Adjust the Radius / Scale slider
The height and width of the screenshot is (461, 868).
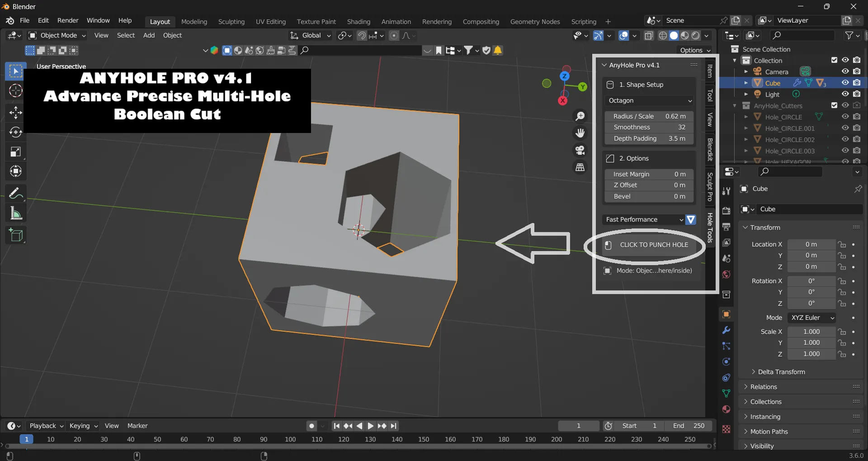(649, 117)
